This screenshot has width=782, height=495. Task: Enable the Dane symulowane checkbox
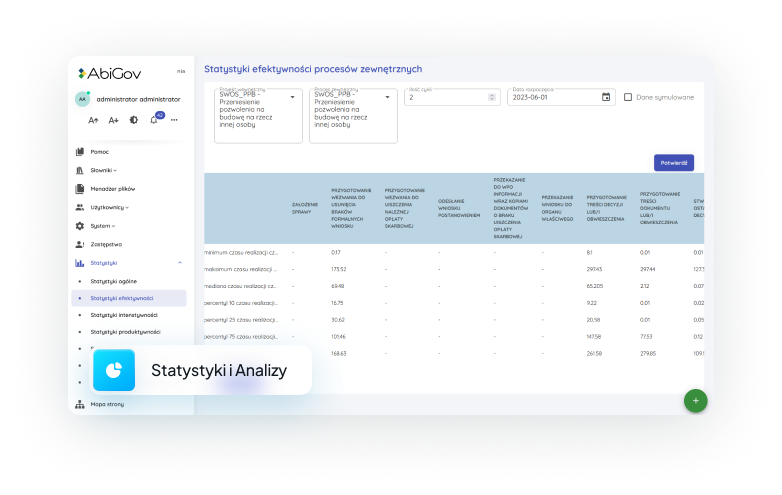(x=628, y=97)
